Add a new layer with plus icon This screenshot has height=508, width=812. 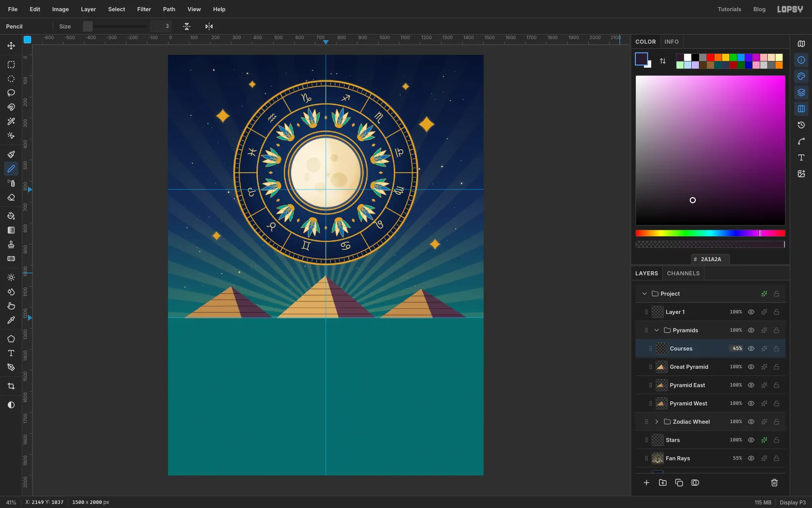pyautogui.click(x=647, y=483)
